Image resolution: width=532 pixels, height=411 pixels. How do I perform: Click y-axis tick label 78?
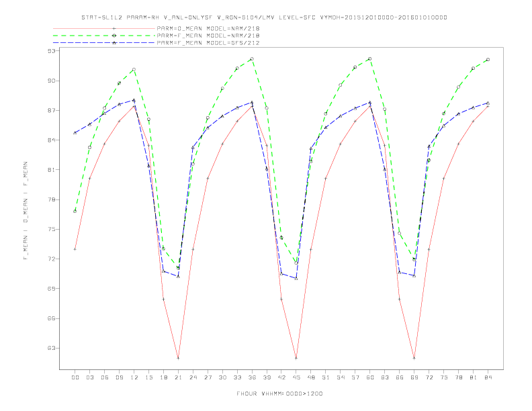coord(52,199)
